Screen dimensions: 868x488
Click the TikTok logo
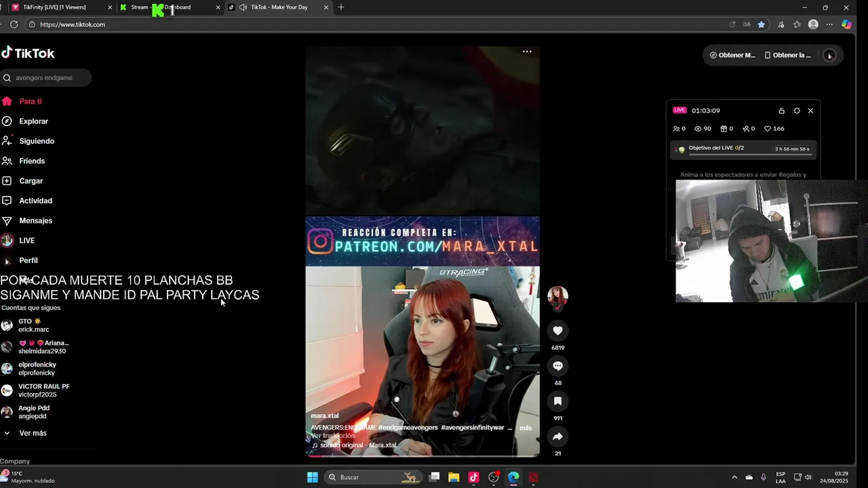click(28, 53)
